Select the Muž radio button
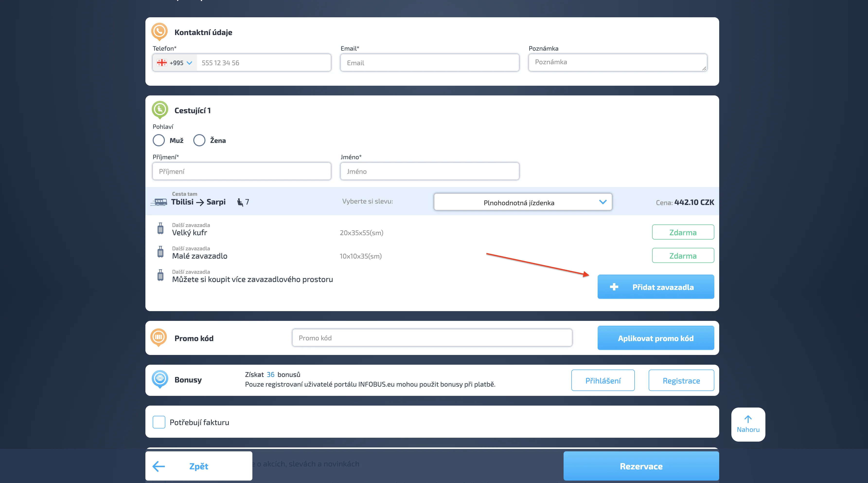Viewport: 868px width, 483px height. pyautogui.click(x=159, y=140)
